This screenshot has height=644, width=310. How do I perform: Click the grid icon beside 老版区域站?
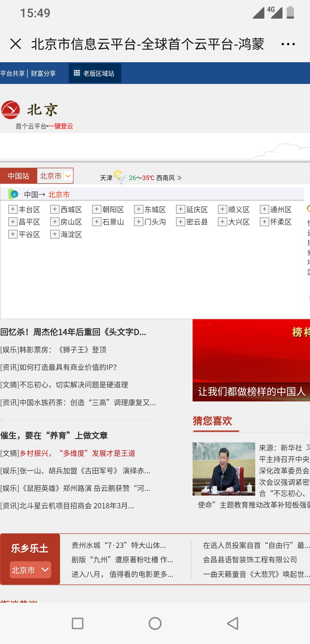coord(77,73)
